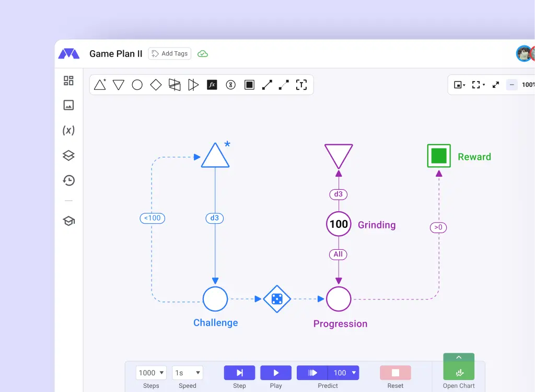Click the Reset simulation button

click(x=395, y=373)
